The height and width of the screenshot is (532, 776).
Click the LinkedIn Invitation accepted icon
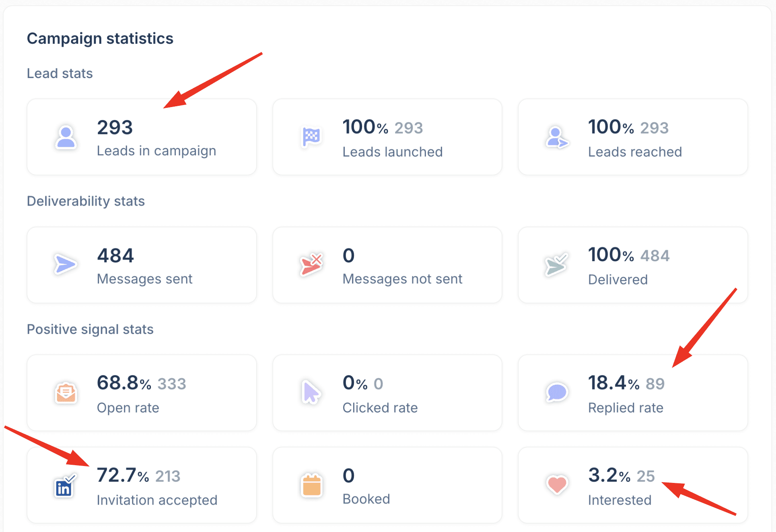pyautogui.click(x=64, y=486)
